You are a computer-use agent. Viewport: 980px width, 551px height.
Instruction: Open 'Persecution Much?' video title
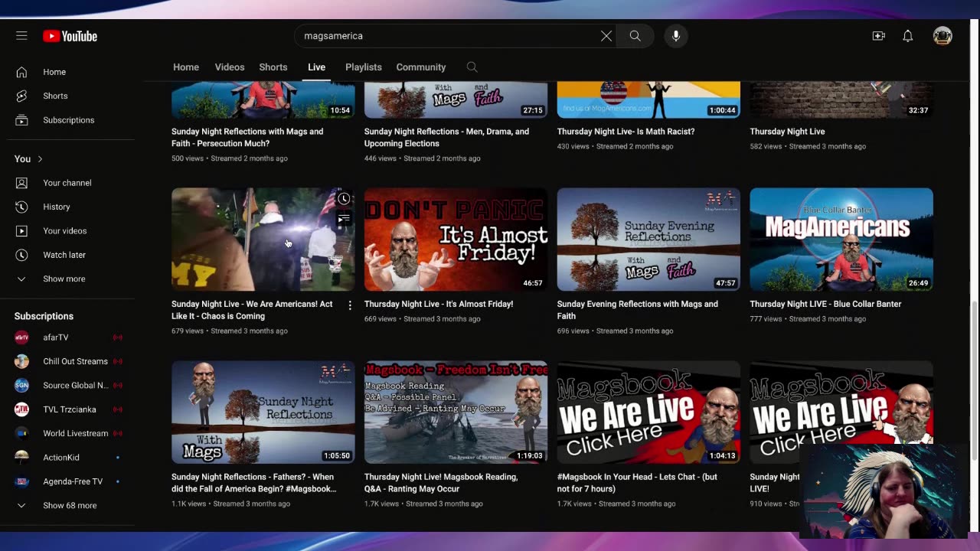[247, 138]
